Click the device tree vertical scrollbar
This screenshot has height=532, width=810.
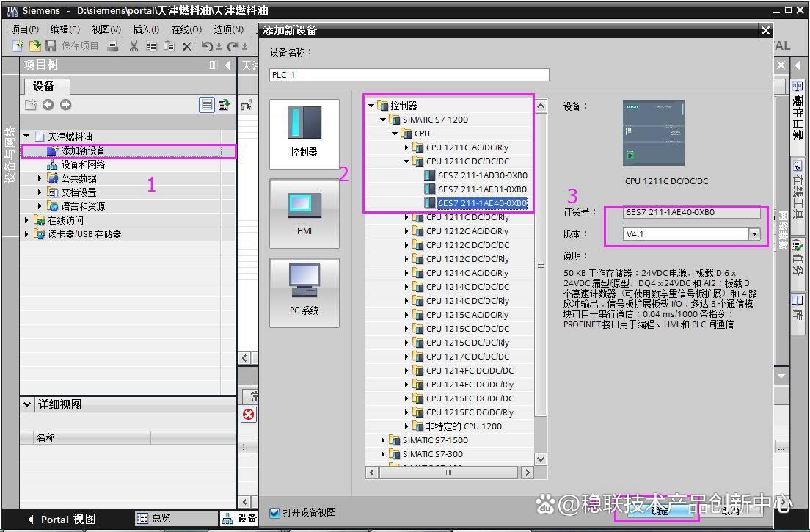(540, 265)
